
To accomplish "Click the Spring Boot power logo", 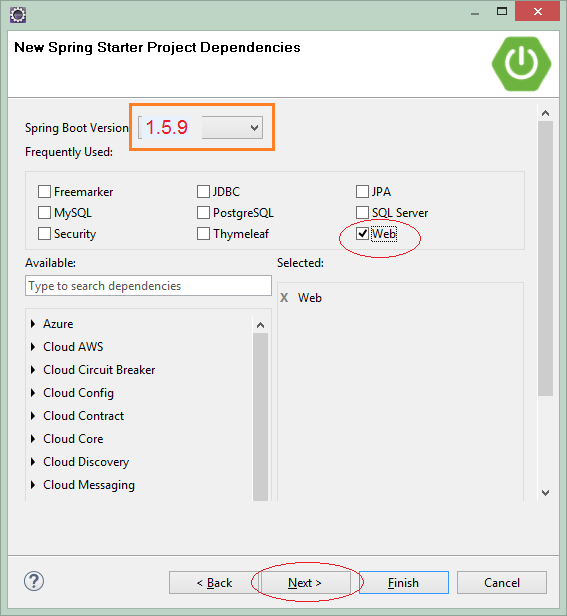I will coord(521,64).
